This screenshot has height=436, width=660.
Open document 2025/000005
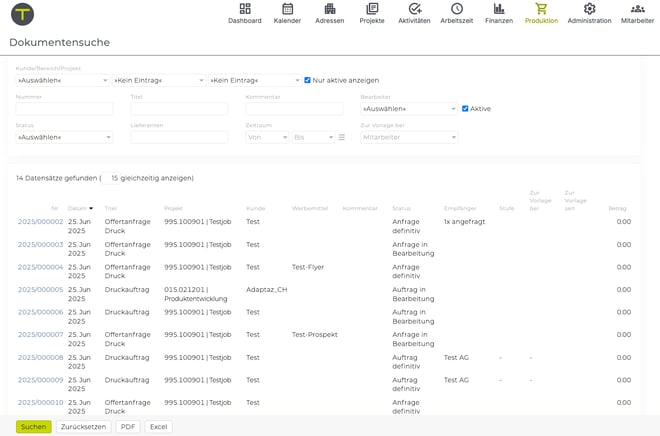coord(40,290)
